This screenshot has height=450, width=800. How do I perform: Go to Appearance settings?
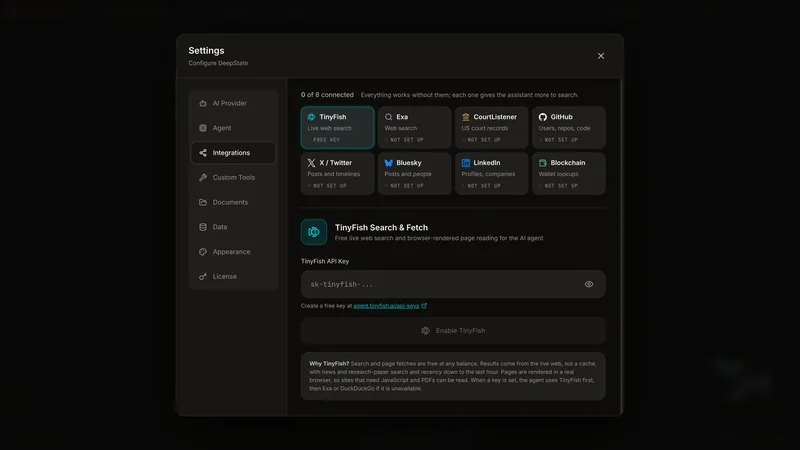[x=233, y=252]
